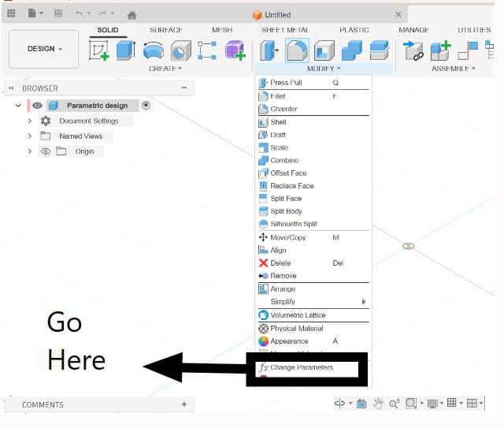Screen dimensions: 504x428
Task: Select the Revolve tool
Action: point(154,50)
